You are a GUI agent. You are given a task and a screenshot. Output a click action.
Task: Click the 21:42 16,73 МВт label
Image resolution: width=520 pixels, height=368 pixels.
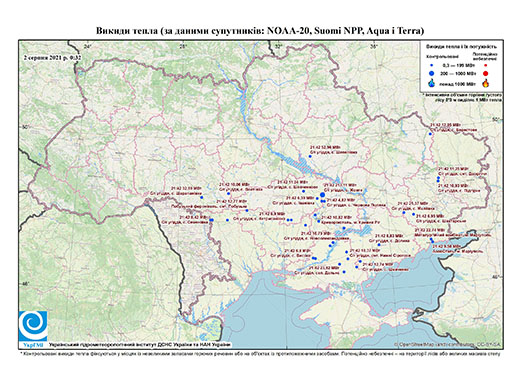tap(317, 233)
